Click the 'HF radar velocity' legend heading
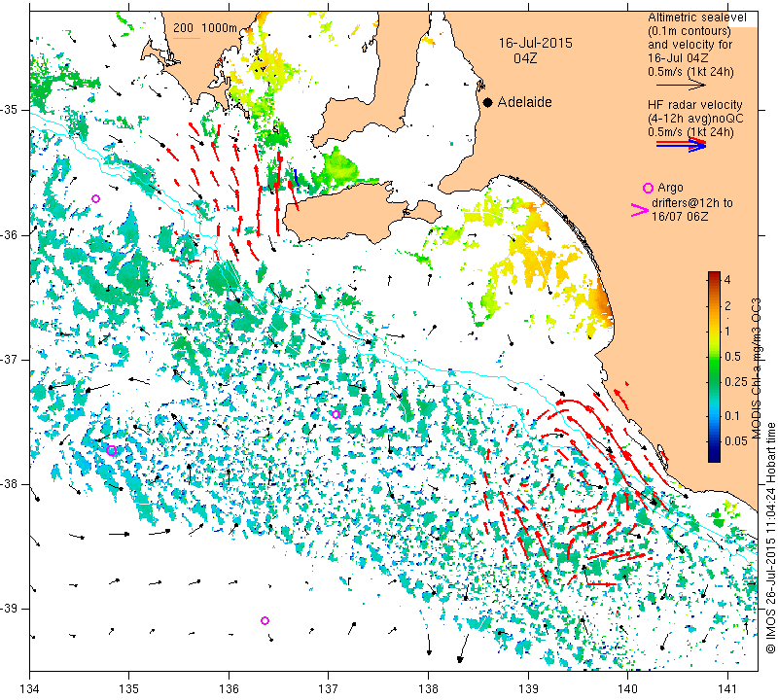 (x=694, y=105)
